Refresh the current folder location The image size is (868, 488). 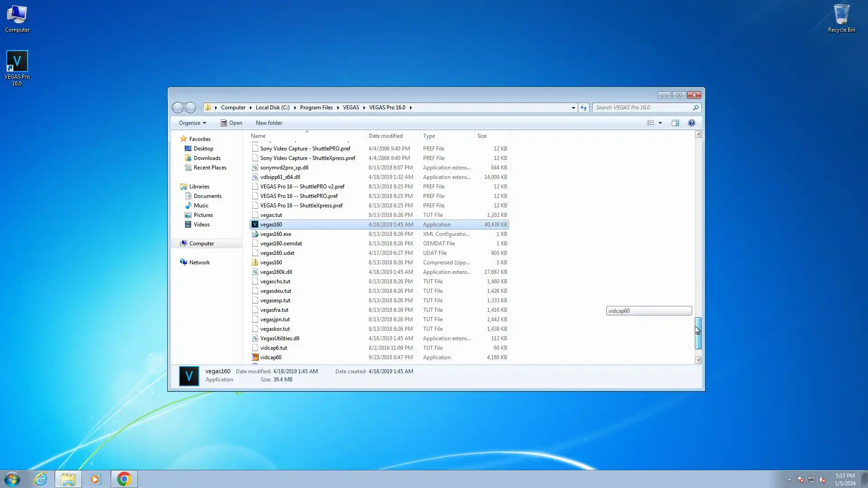point(584,108)
